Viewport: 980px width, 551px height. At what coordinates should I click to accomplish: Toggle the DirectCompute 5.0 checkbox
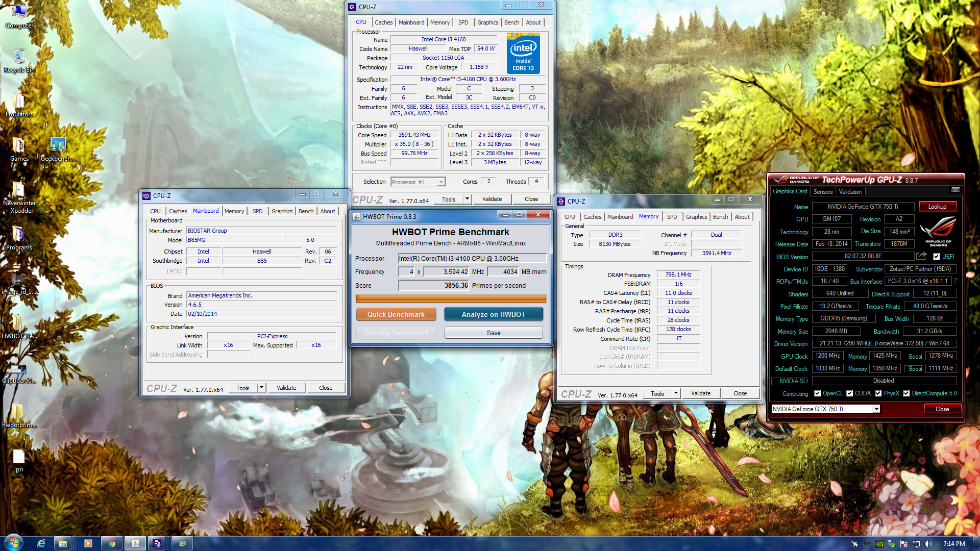click(906, 393)
